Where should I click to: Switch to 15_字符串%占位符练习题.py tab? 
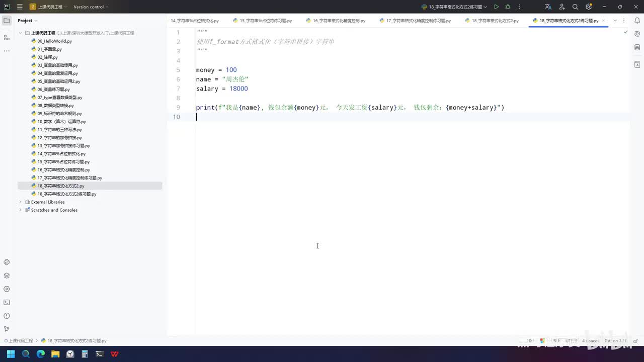click(x=262, y=21)
